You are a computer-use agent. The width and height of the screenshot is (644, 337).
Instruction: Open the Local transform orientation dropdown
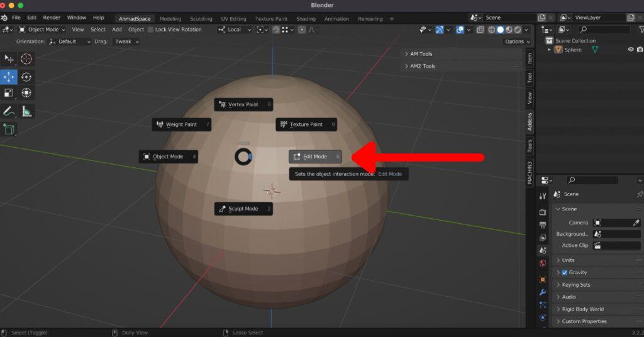click(x=235, y=30)
